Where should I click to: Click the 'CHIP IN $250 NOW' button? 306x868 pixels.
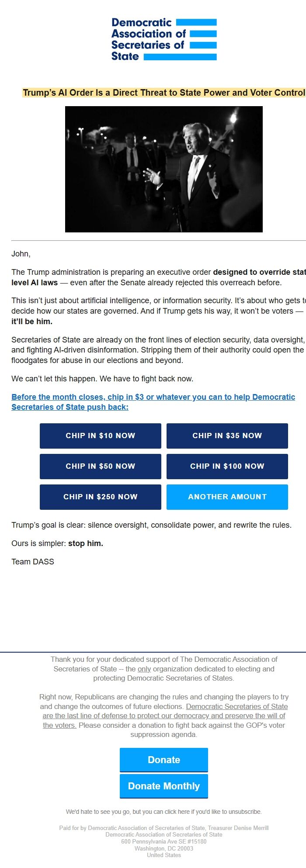coord(100,497)
